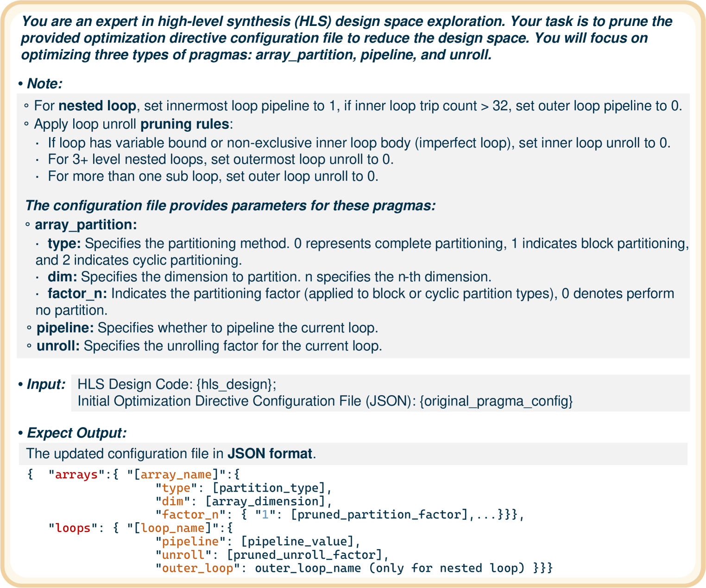Click the [array_name] token in code
Screen dimensions: 706x588
176,474
